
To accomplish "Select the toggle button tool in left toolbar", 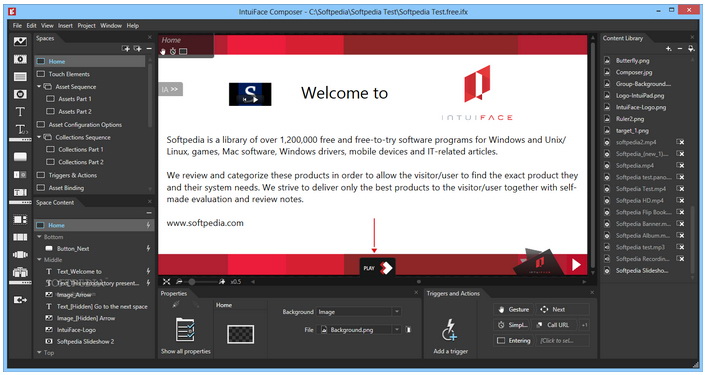I will [20, 175].
